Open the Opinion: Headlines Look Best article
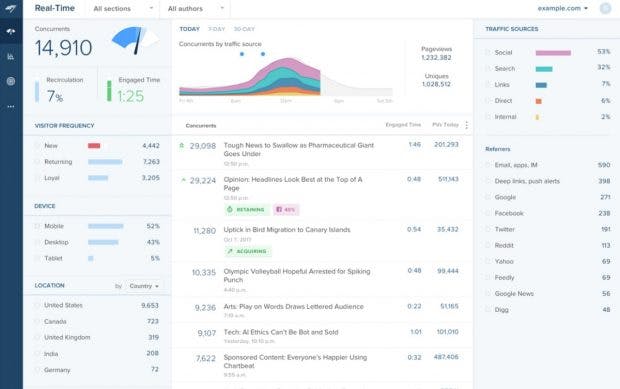Screen dimensions: 620x389 point(293,183)
